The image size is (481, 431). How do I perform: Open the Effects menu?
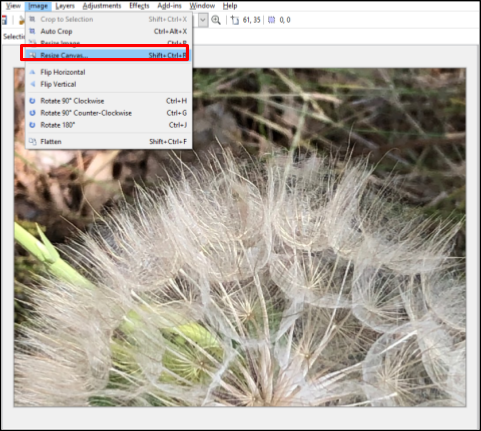click(x=139, y=6)
